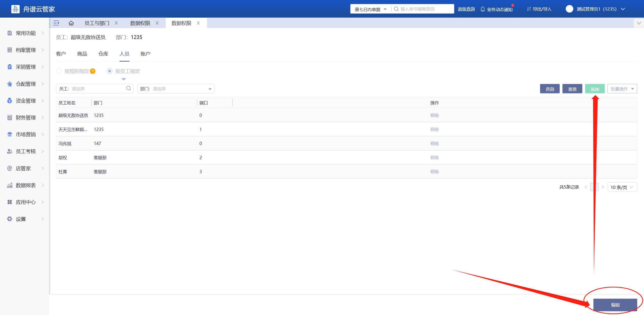Click the green 添加 button

point(595,89)
